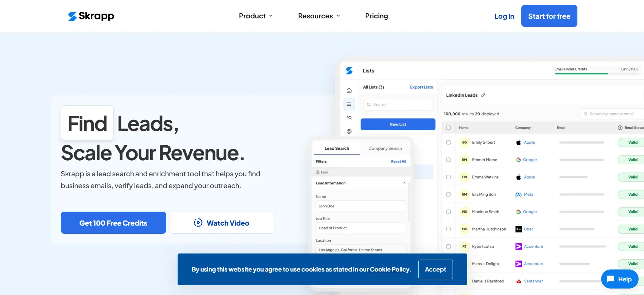Check the box for Emily Gilbert
Screen dimensions: 644x295
448,143
